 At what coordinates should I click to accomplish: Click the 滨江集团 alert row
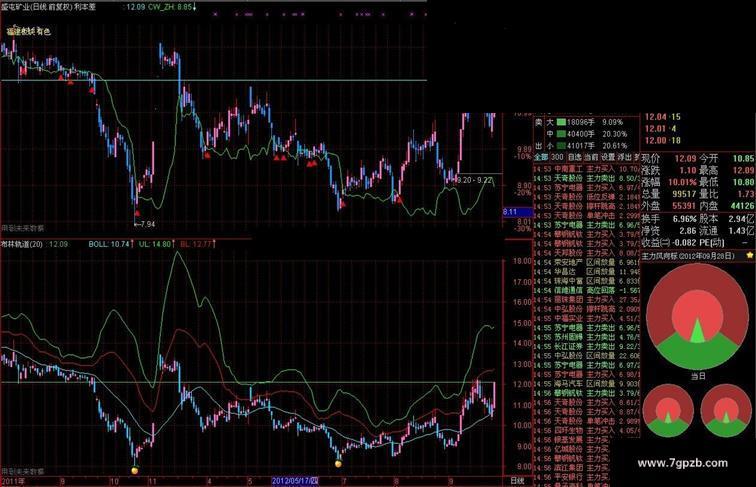(x=572, y=467)
